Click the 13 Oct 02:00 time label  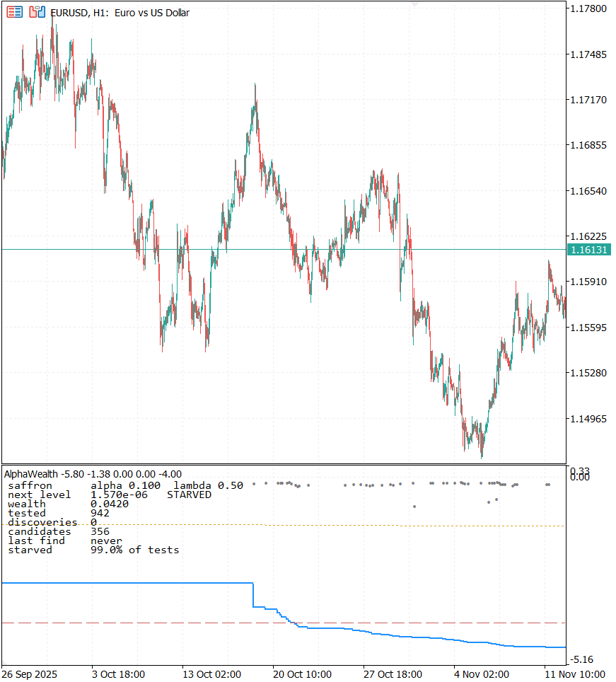point(211,674)
